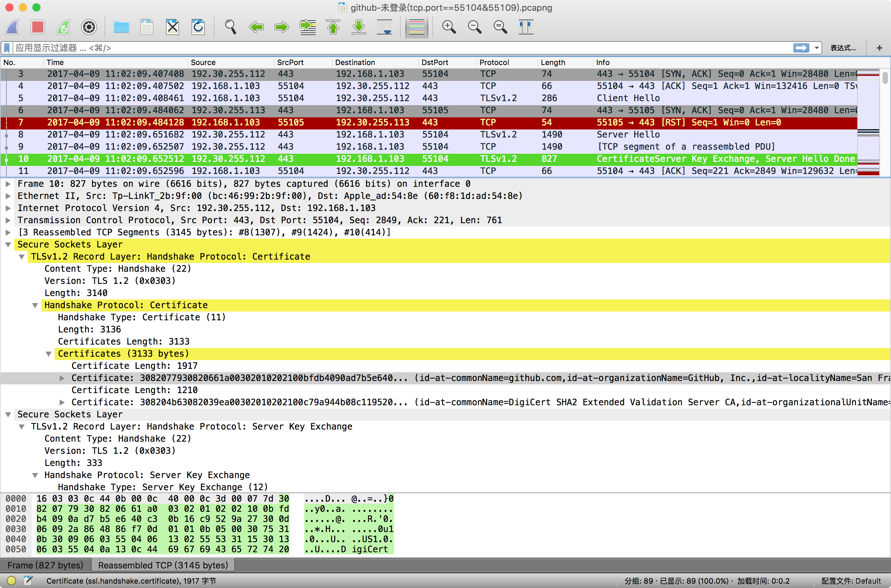This screenshot has height=588, width=891.
Task: Go to the last packet
Action: 358,27
